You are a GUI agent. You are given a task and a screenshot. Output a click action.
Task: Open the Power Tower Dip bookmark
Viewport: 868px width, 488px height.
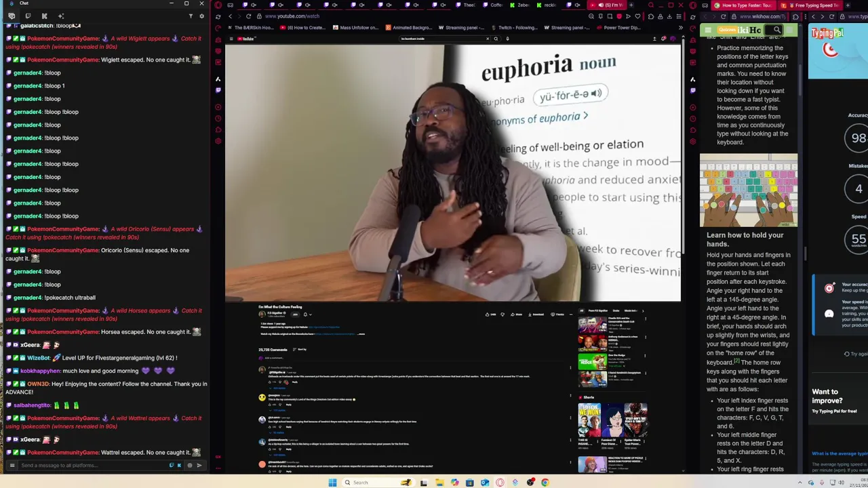(618, 28)
